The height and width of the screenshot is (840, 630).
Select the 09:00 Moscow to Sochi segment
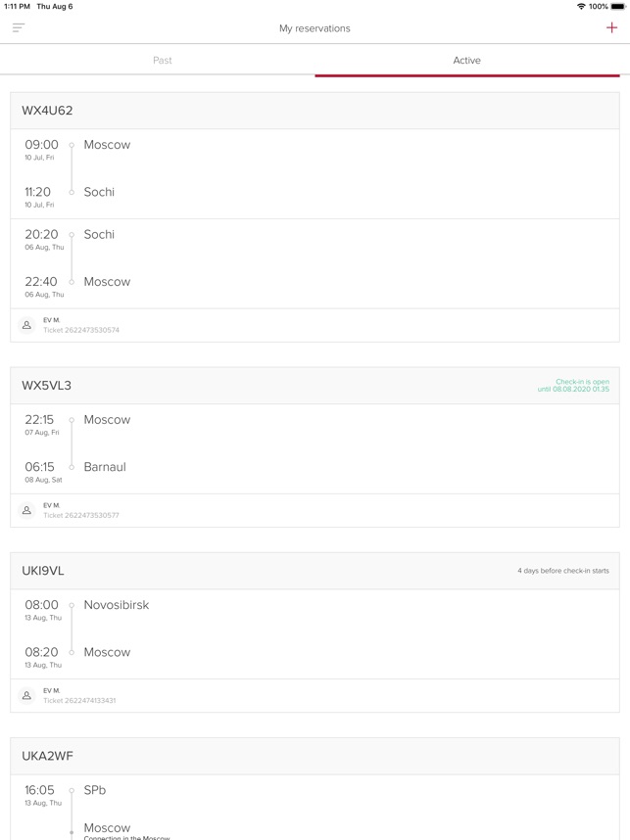(x=315, y=173)
